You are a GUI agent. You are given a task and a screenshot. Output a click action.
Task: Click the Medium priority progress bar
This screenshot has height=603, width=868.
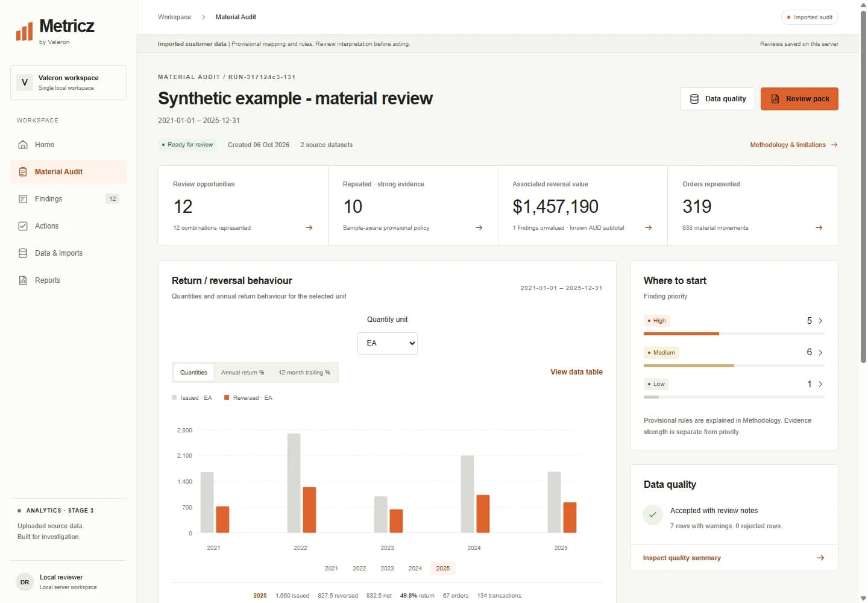(x=734, y=365)
